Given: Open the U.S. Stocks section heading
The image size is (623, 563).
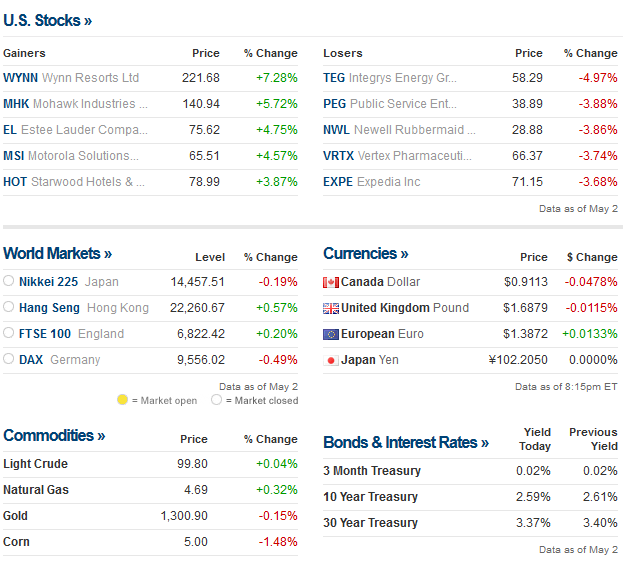Looking at the screenshot, I should [x=48, y=19].
